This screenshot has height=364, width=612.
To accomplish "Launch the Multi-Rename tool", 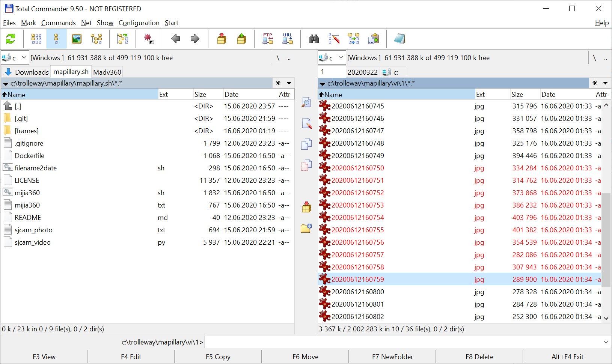I will tap(334, 39).
